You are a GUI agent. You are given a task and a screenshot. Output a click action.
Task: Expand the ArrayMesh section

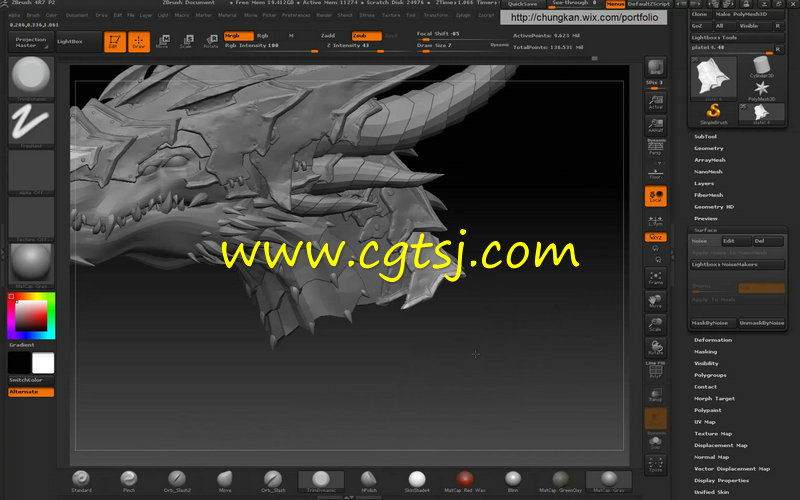[x=710, y=160]
